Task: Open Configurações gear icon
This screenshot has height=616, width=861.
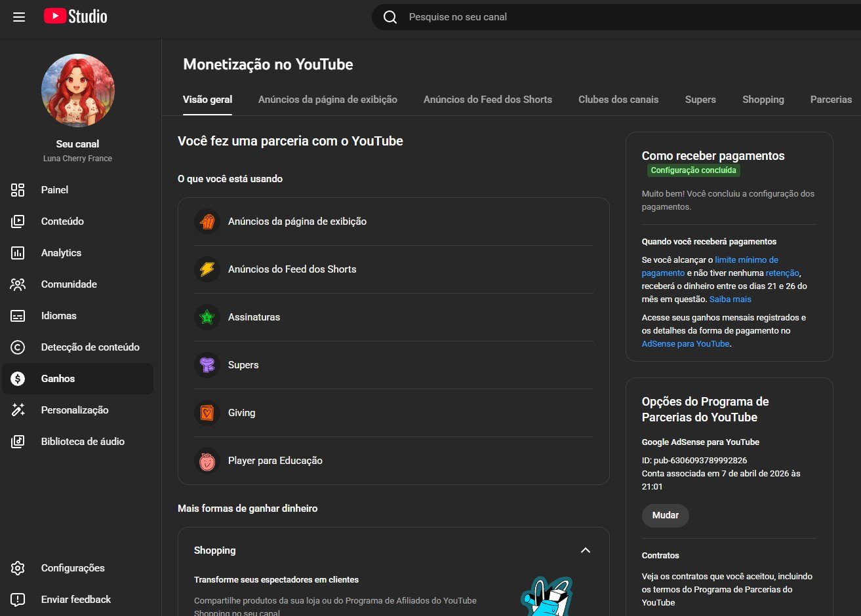Action: click(x=18, y=568)
